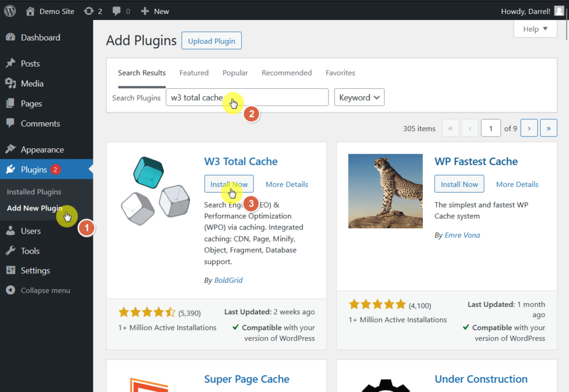Open Installed Plugins submenu item
Image resolution: width=569 pixels, height=392 pixels.
pyautogui.click(x=34, y=192)
